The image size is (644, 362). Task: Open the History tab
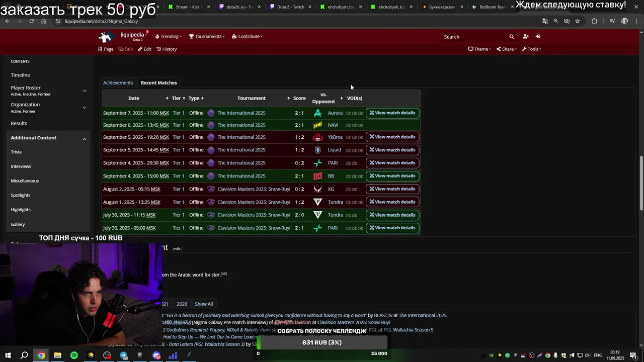(167, 49)
